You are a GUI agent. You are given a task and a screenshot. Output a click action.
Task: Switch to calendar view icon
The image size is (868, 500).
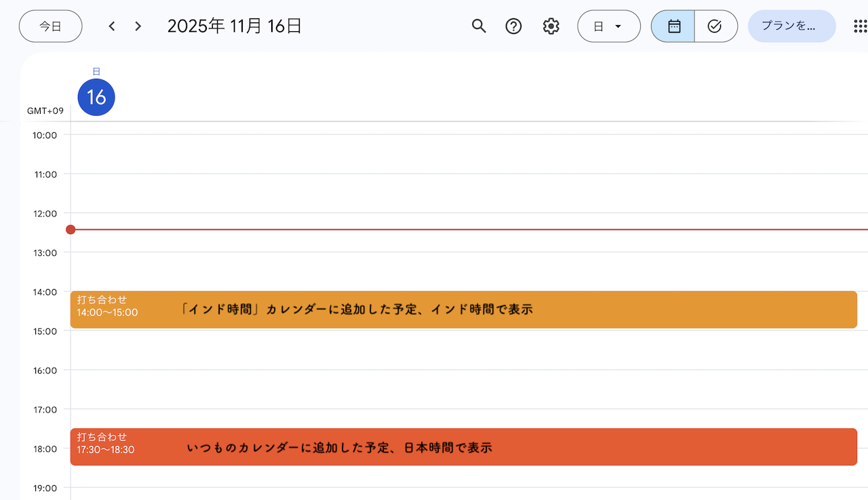[x=673, y=26]
